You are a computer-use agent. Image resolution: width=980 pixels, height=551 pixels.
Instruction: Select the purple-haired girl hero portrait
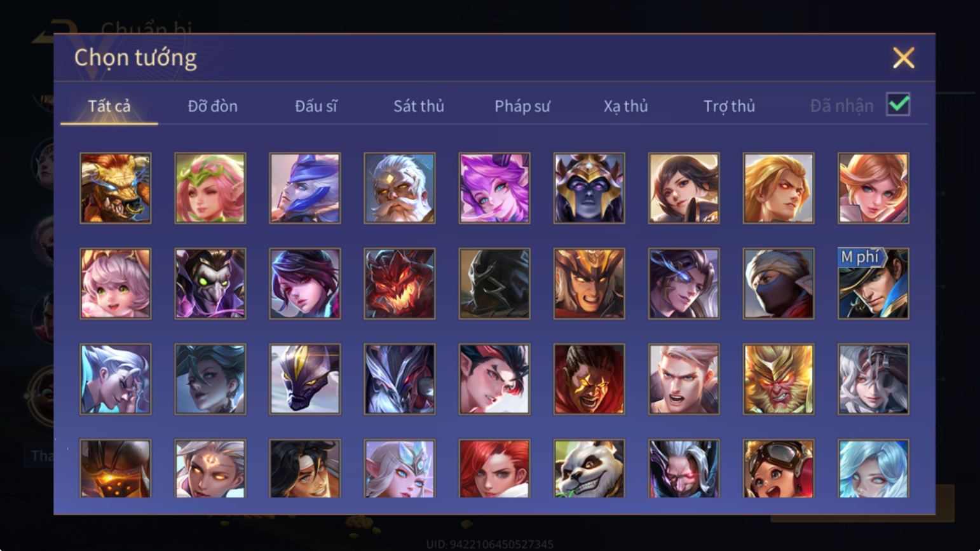(494, 188)
